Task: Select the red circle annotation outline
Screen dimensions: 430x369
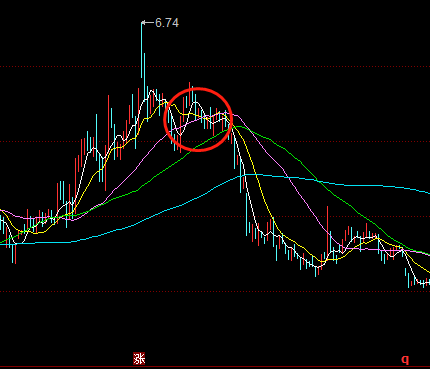Action: pos(198,120)
